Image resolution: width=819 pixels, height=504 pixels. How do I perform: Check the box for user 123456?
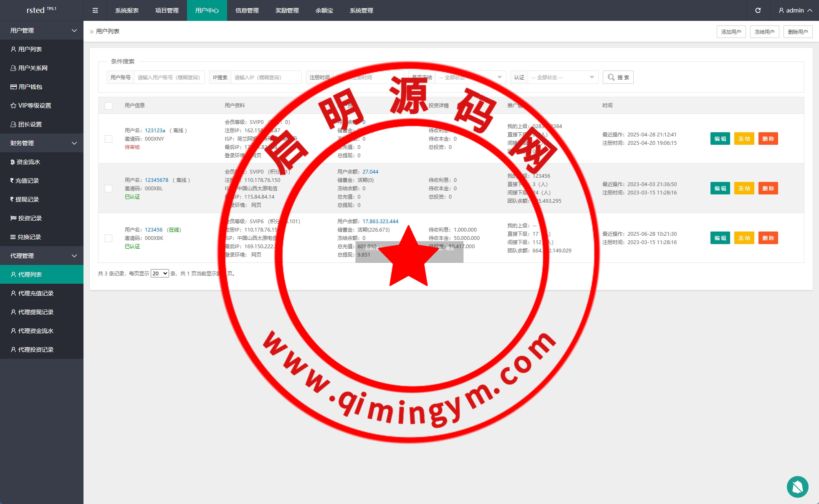point(109,238)
